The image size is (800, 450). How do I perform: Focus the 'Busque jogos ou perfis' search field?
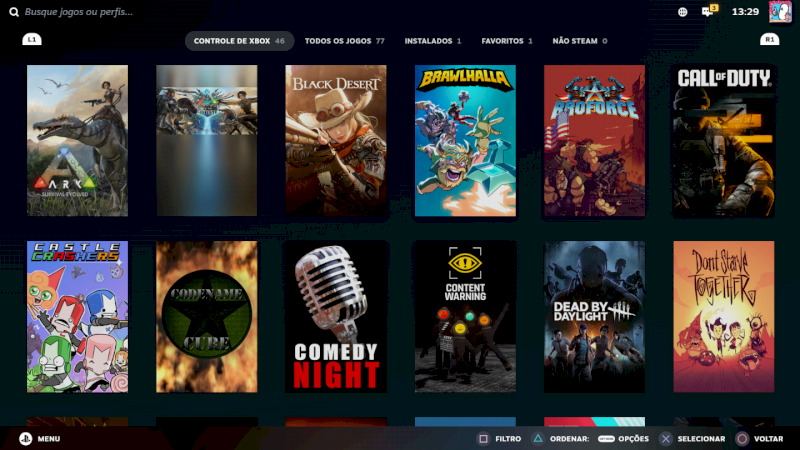pyautogui.click(x=79, y=12)
